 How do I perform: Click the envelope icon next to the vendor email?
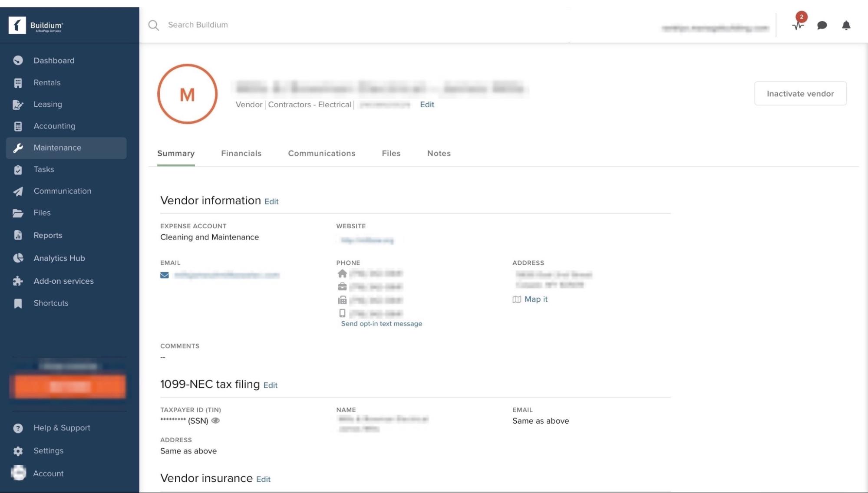pos(164,275)
